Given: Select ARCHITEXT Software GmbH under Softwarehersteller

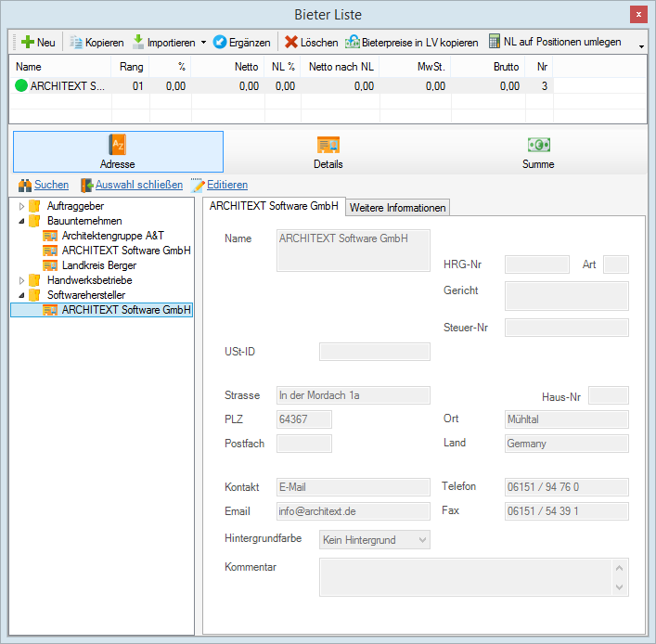Looking at the screenshot, I should pyautogui.click(x=102, y=310).
